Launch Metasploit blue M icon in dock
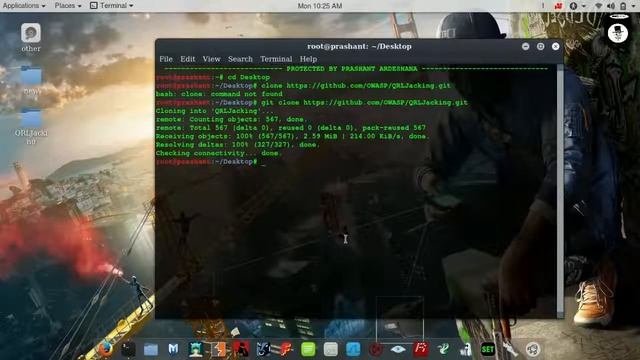Screen dimensions: 640x360 coord(173,349)
